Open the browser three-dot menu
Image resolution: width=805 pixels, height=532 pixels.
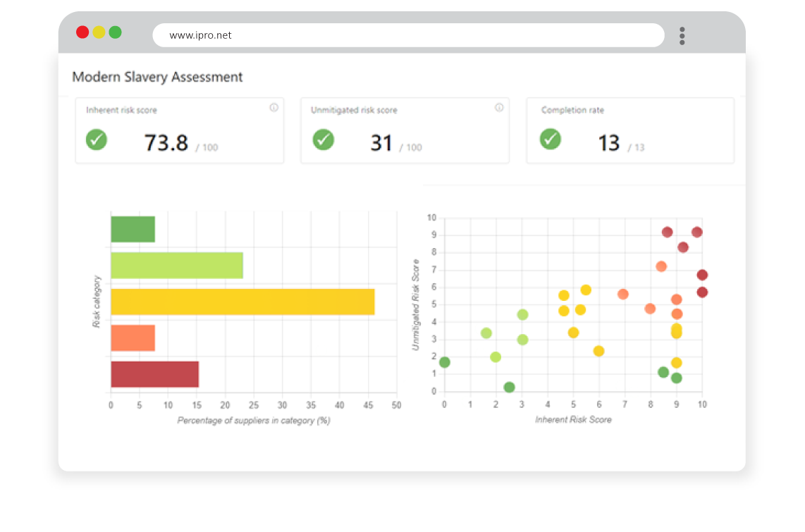point(682,36)
